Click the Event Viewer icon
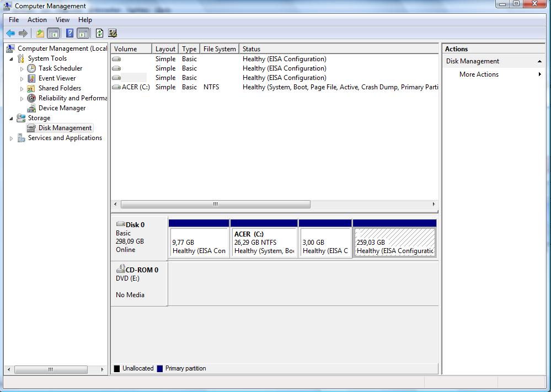 31,78
